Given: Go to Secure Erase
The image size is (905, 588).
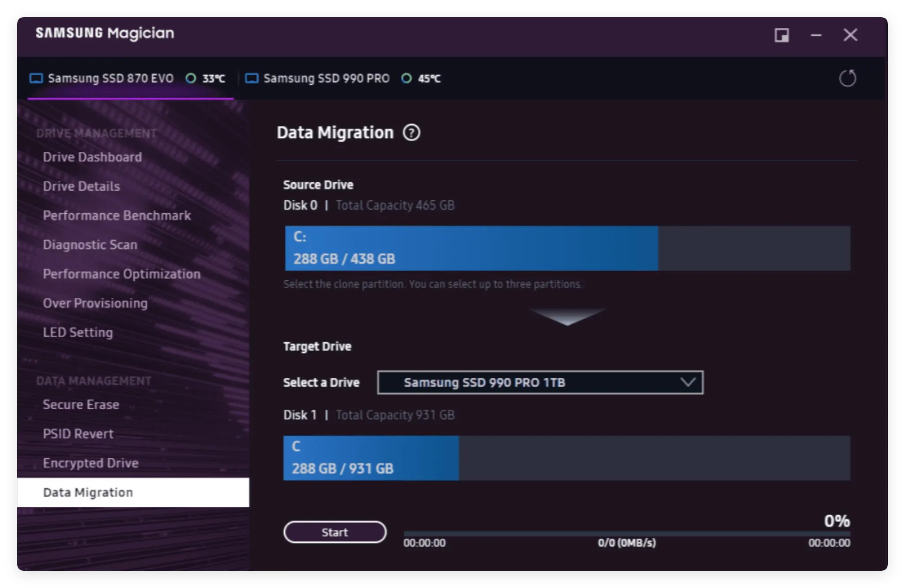Looking at the screenshot, I should pyautogui.click(x=81, y=405).
